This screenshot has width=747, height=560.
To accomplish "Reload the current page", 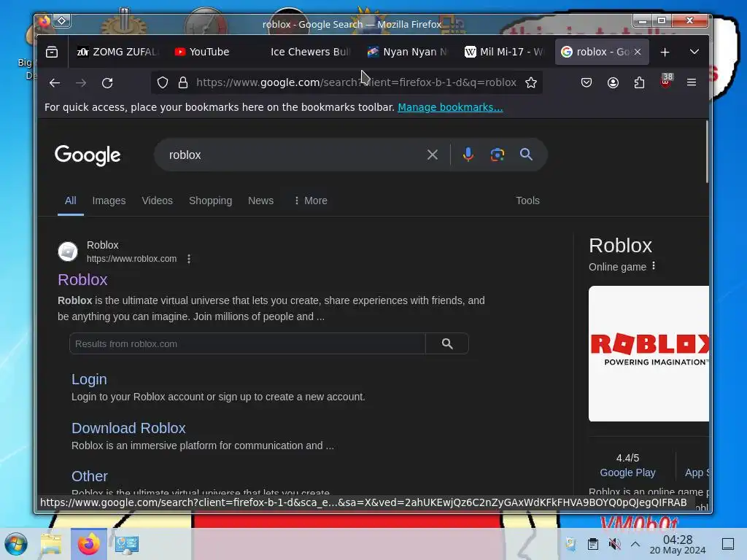I will (107, 83).
